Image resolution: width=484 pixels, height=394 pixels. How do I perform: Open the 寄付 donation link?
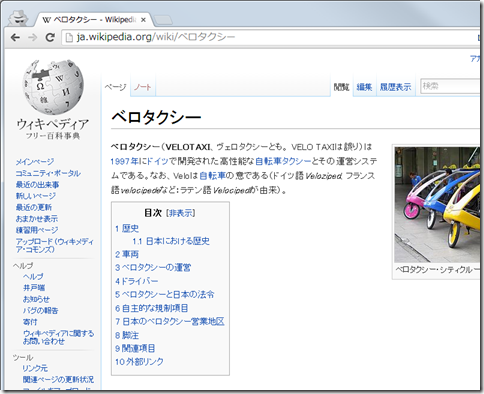point(30,322)
